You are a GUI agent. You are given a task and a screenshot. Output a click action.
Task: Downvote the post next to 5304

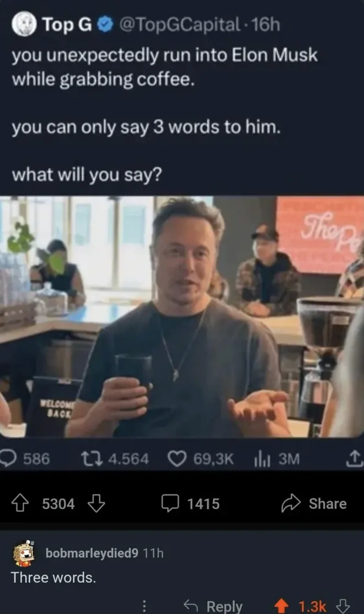(96, 503)
